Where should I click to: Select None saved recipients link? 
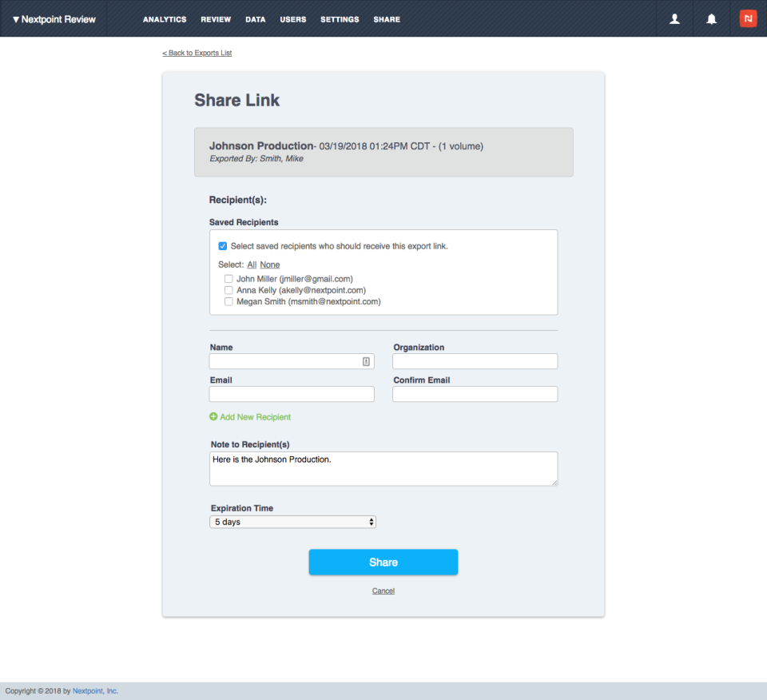[269, 264]
